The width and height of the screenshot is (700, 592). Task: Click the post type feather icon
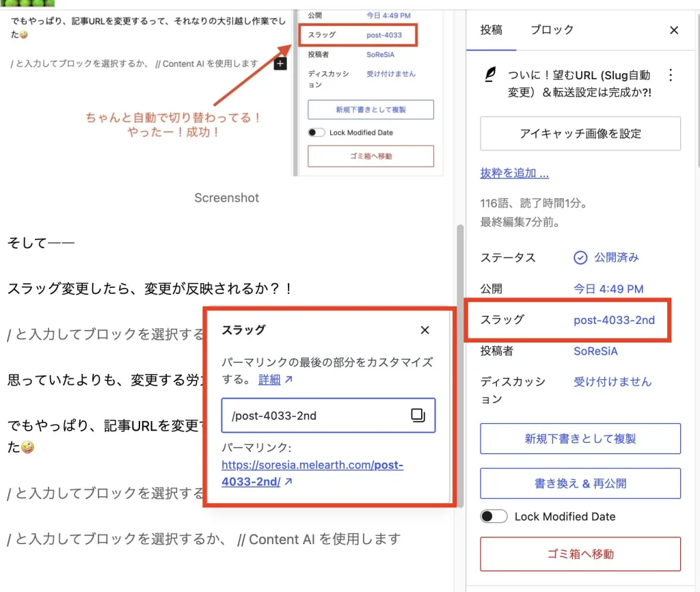[490, 75]
